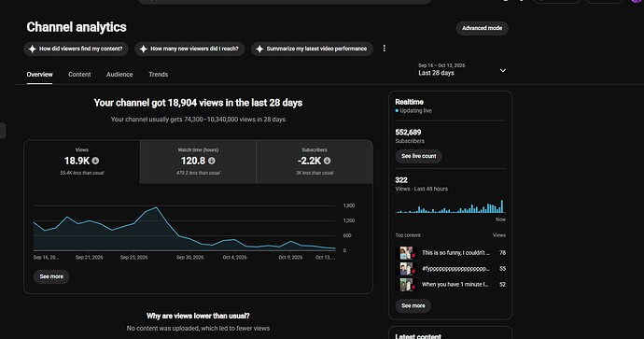
Task: Click the See live count button
Action: 418,156
